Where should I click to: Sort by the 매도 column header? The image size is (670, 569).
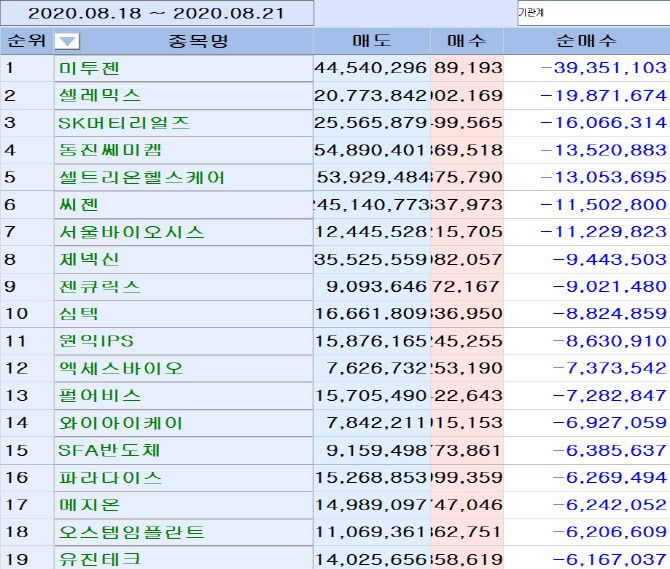click(372, 42)
